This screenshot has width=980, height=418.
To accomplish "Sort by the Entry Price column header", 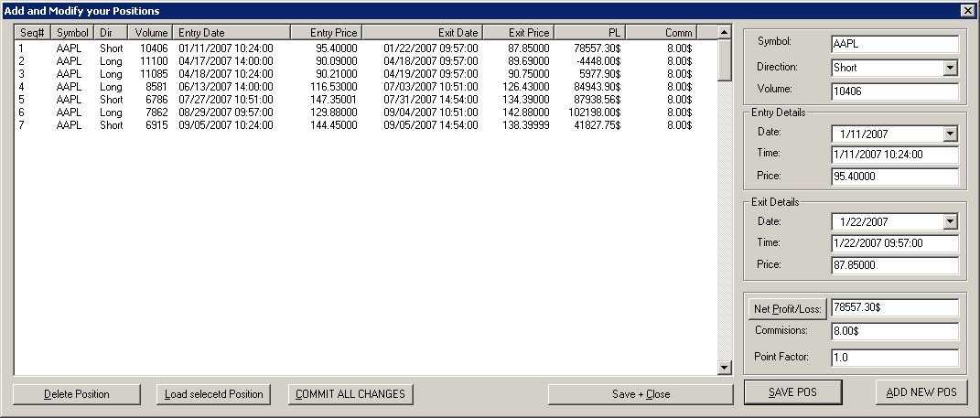I will [327, 33].
